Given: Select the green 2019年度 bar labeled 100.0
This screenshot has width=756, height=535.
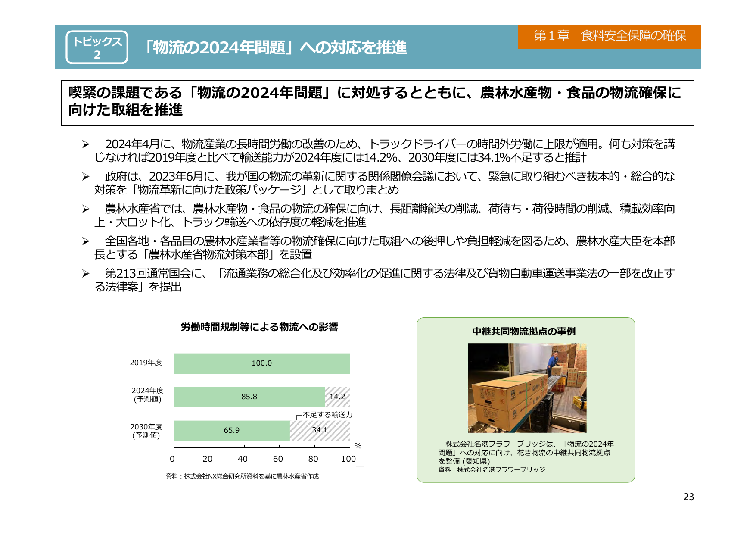Looking at the screenshot, I should point(261,363).
